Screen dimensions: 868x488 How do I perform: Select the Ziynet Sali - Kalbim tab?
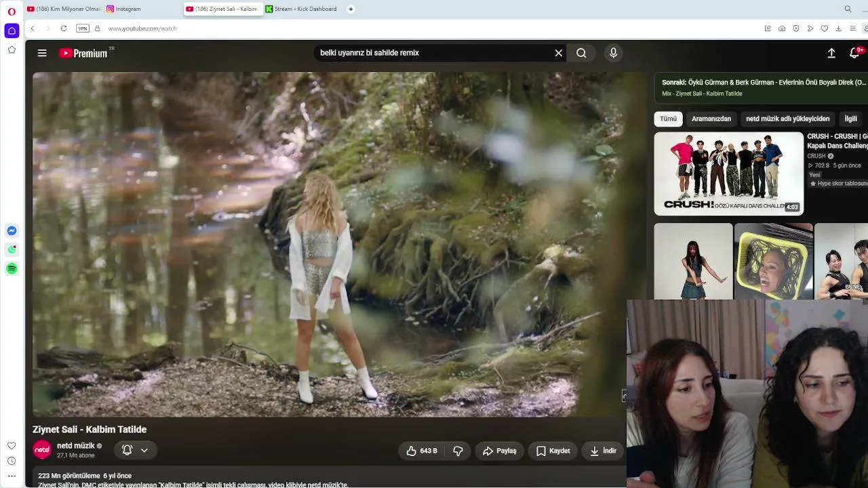click(x=223, y=9)
